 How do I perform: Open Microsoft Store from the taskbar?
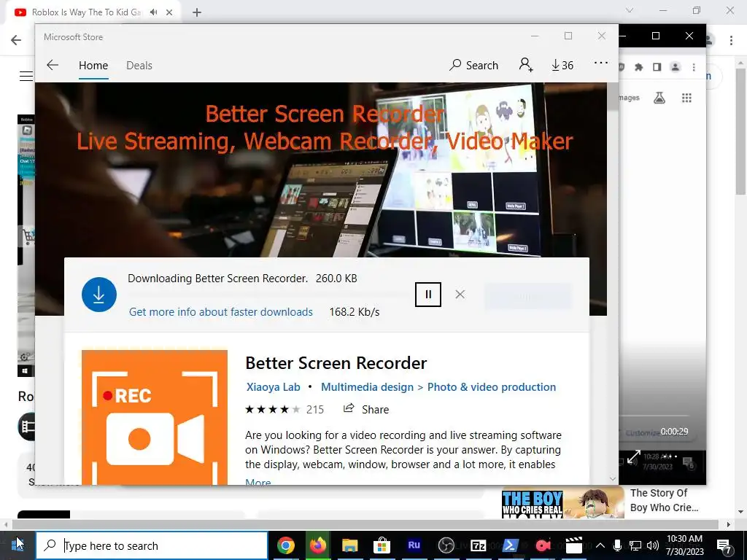click(382, 545)
